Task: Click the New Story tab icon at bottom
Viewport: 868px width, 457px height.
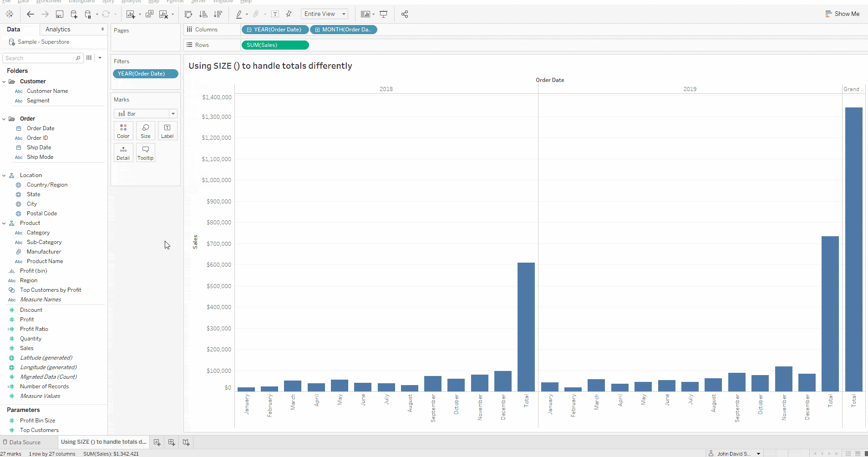Action: click(x=186, y=442)
